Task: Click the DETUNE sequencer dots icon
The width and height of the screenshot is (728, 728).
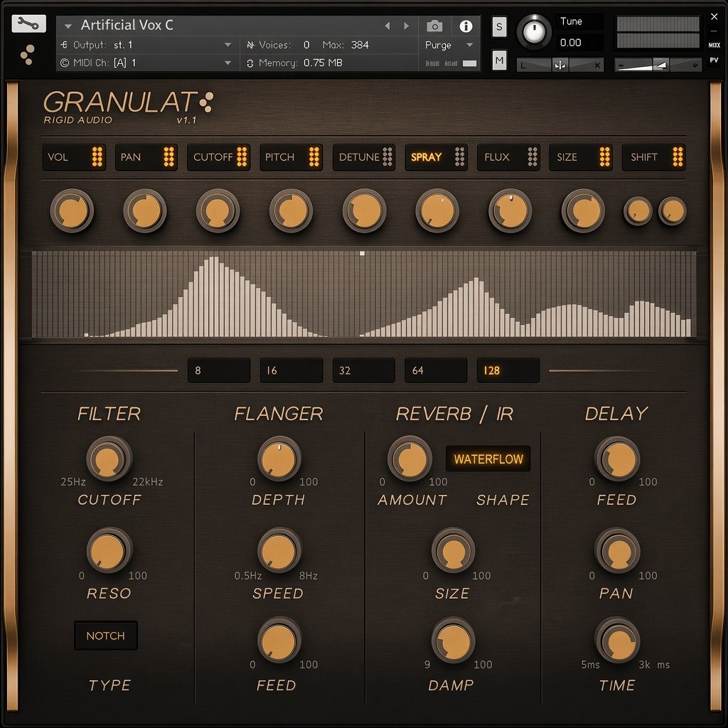Action: tap(387, 157)
